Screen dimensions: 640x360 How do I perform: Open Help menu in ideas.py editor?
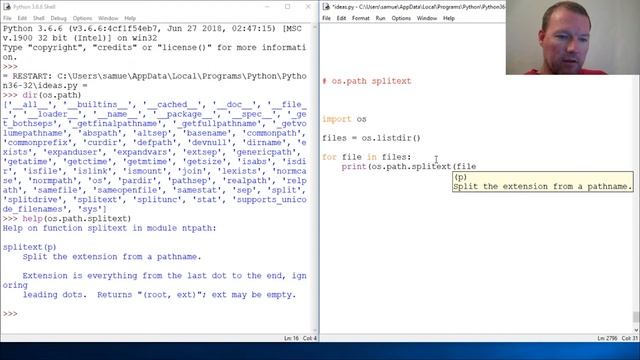(449, 18)
